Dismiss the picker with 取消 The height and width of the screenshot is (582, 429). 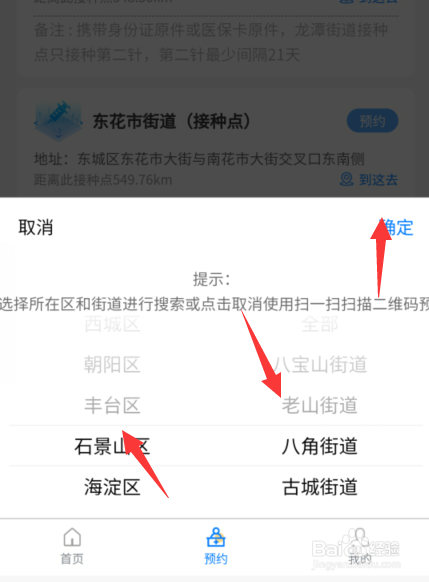tap(36, 227)
